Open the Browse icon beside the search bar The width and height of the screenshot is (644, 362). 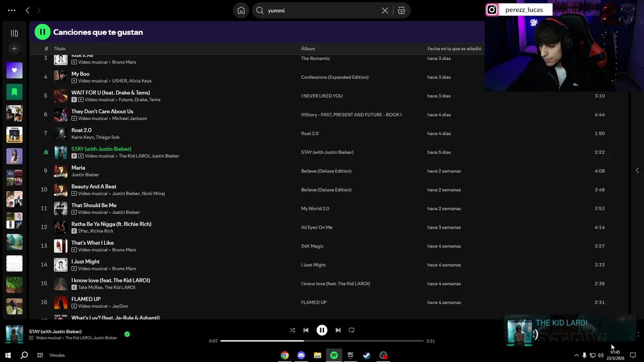pos(401,11)
